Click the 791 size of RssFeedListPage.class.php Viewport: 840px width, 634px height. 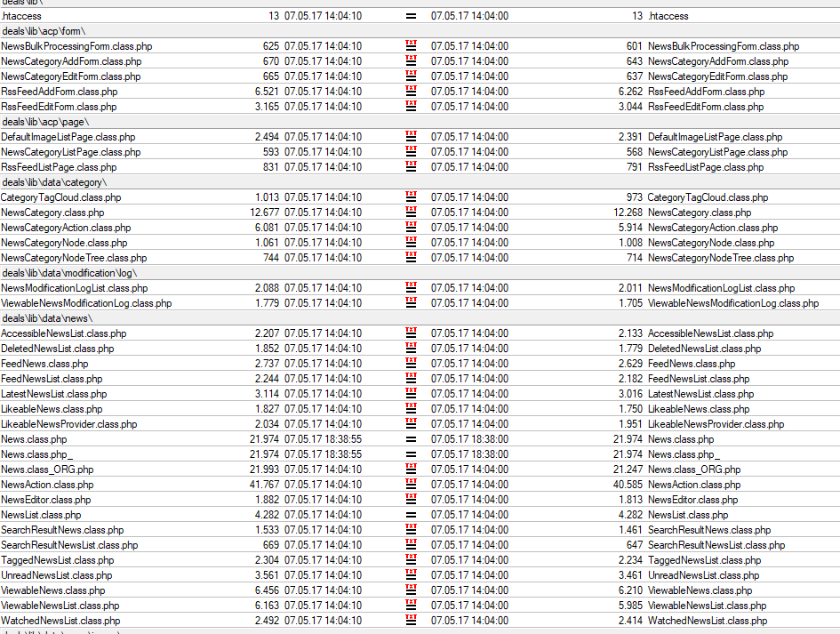pos(635,167)
